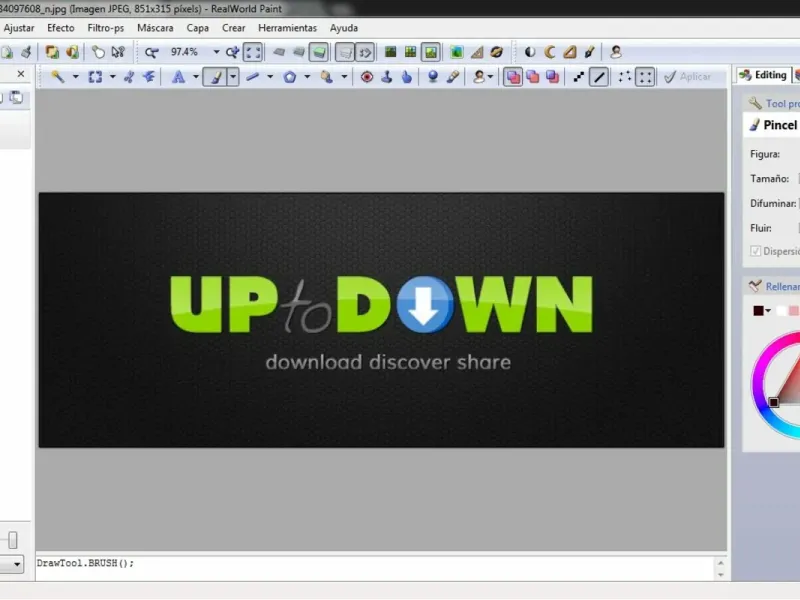
Task: Expand the text tool options arrow
Action: pyautogui.click(x=195, y=77)
